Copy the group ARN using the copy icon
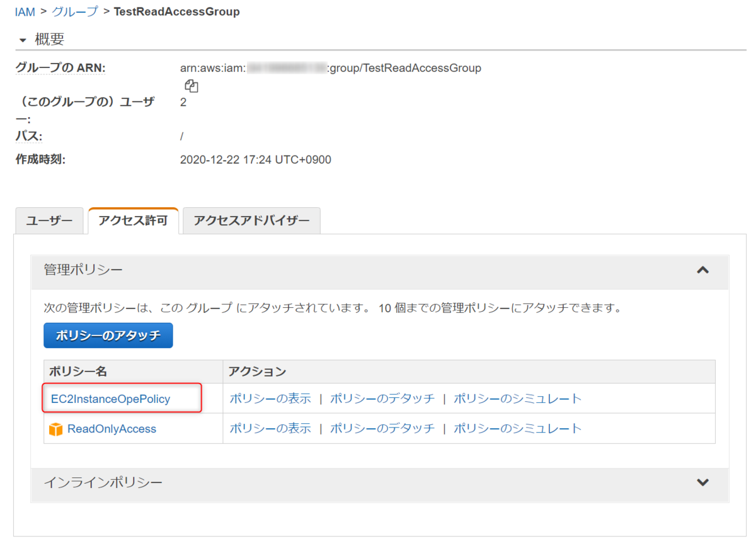 tap(191, 86)
